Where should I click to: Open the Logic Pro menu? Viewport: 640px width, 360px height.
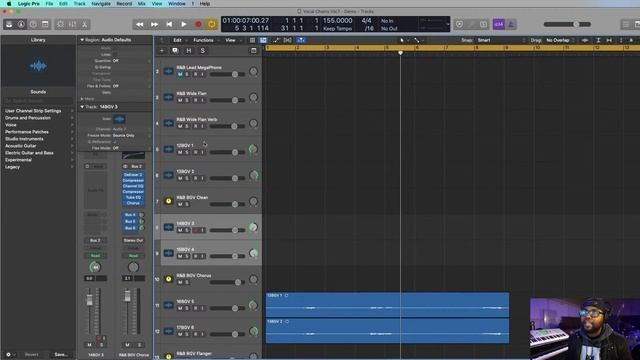(29, 4)
